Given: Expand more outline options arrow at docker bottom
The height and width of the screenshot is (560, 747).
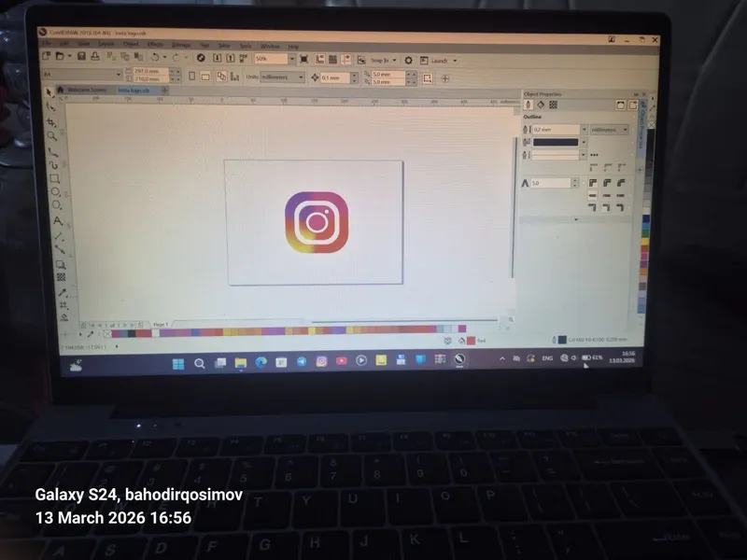Looking at the screenshot, I should point(576,219).
